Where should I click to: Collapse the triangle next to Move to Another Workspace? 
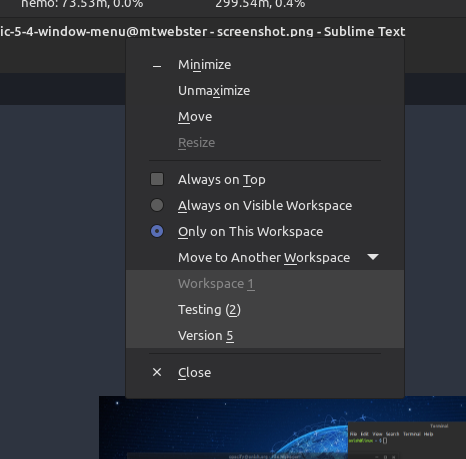pos(373,257)
